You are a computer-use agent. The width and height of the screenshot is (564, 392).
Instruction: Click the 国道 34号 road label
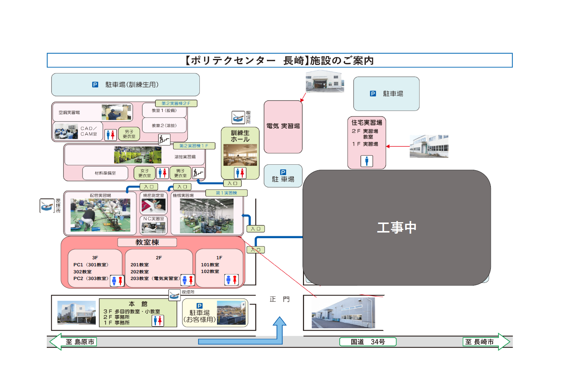368,342
